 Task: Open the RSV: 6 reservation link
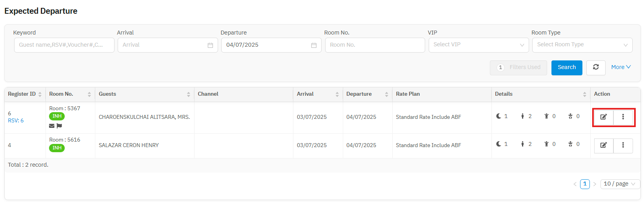16,120
